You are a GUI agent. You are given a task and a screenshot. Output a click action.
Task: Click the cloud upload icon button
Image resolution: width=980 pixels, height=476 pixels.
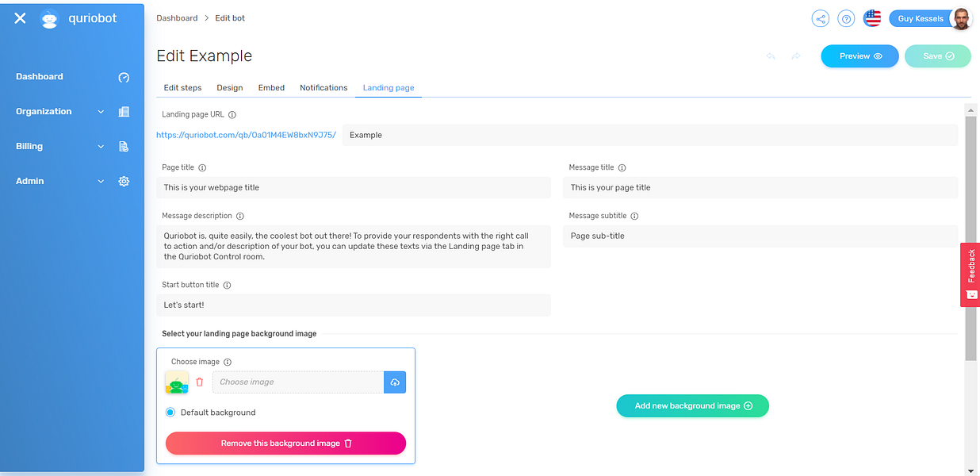click(x=395, y=382)
